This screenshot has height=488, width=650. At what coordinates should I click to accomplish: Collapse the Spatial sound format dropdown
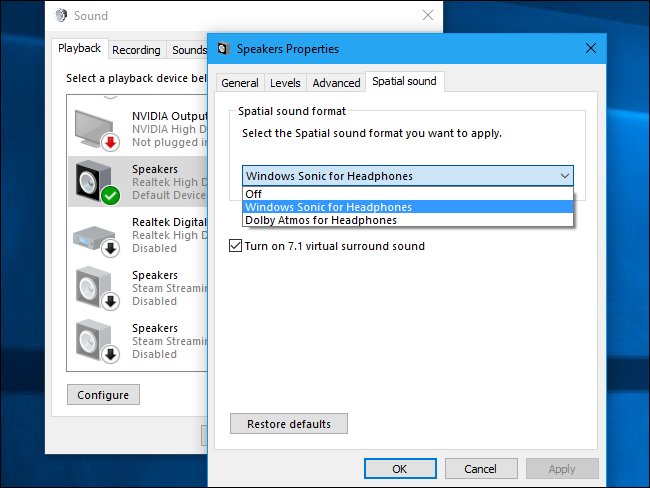pos(565,176)
